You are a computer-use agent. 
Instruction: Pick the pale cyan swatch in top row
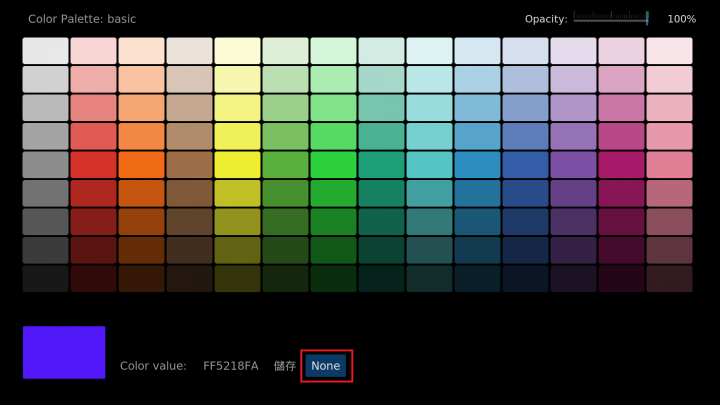click(429, 51)
